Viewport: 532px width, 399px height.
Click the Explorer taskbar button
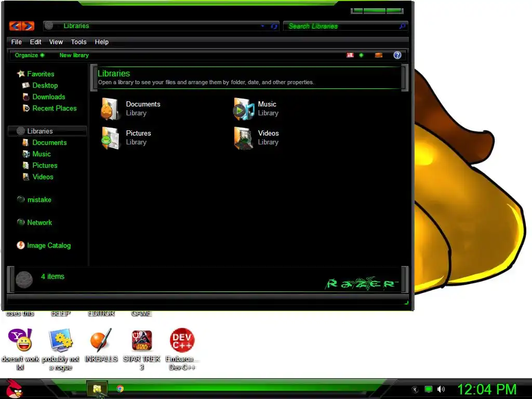(x=97, y=389)
